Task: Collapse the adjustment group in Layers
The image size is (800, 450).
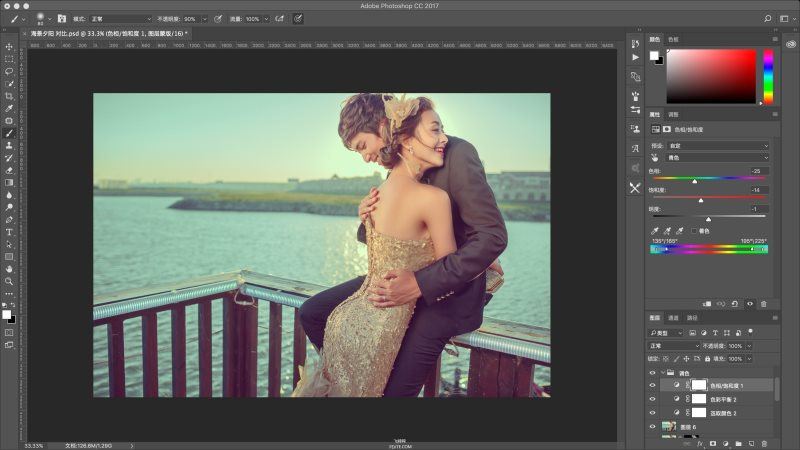Action: [663, 372]
